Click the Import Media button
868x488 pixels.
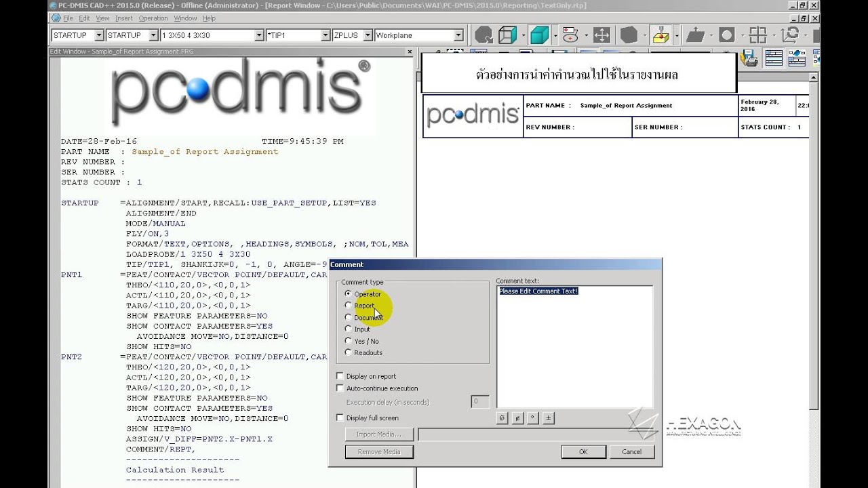[x=379, y=434]
